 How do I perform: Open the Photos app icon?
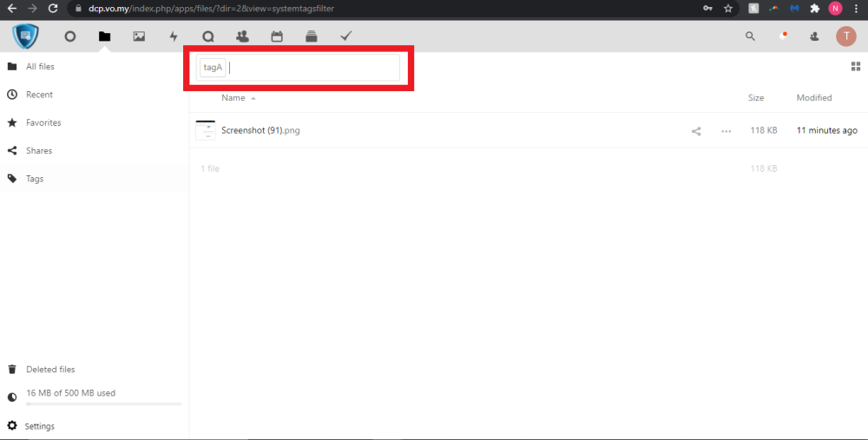click(x=139, y=36)
